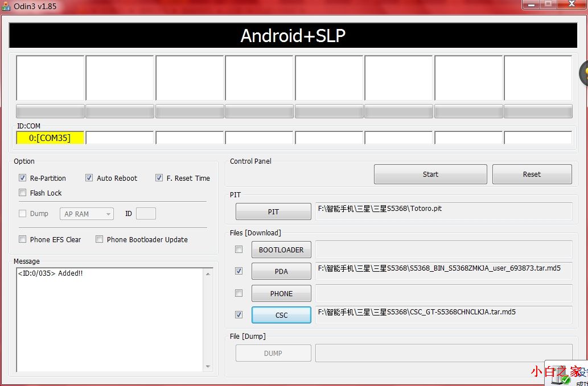This screenshot has width=588, height=386.
Task: Click the PHONE file button
Action: pos(281,293)
